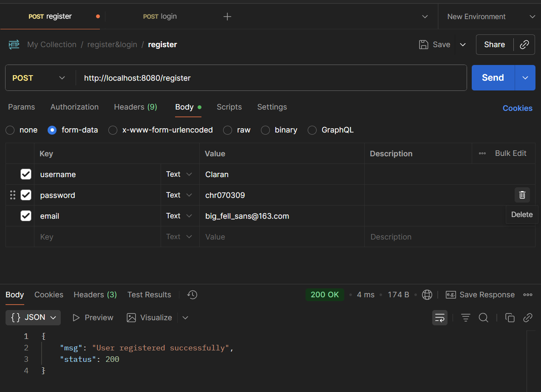This screenshot has width=541, height=392.
Task: Uncheck the email field checkbox
Action: (26, 216)
